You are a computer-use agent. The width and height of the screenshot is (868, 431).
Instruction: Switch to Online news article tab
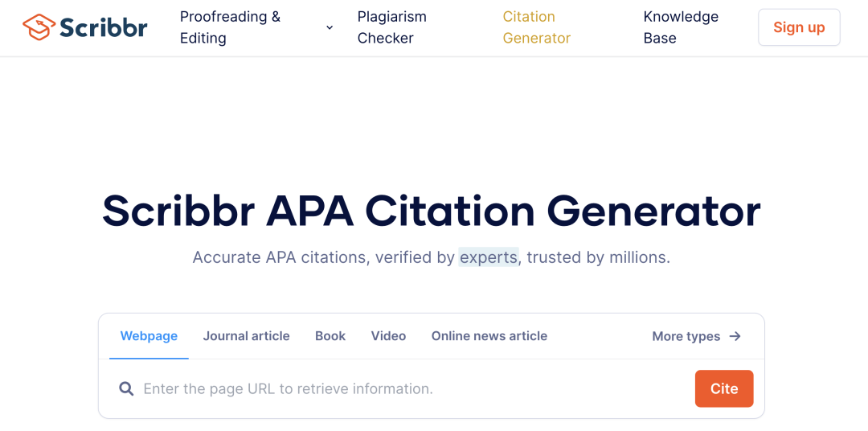489,336
